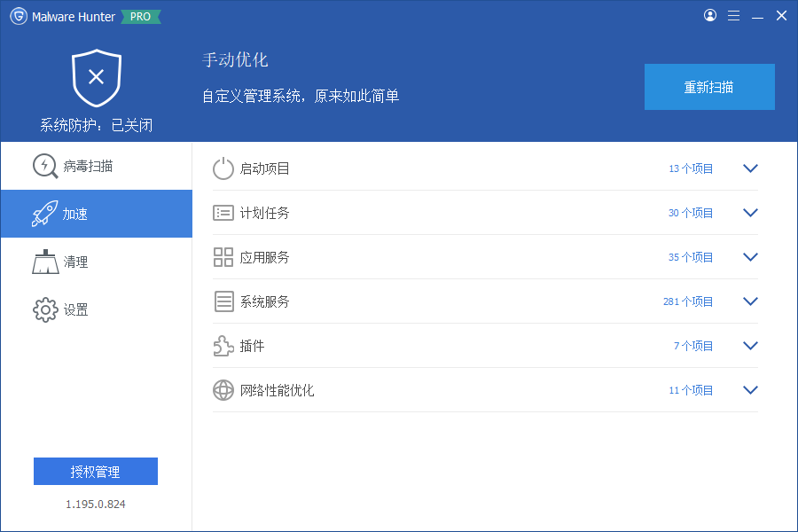Click the globe icon beside 网络性能优化

coord(223,389)
